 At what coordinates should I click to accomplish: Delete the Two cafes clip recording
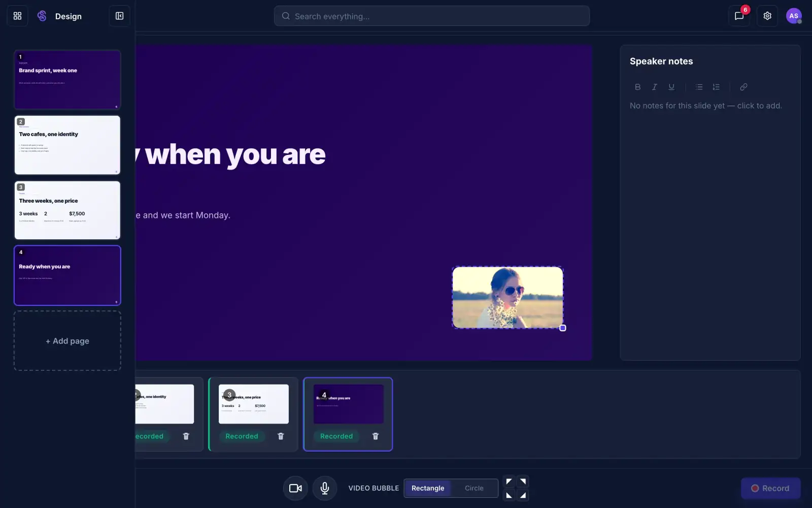[x=186, y=436]
